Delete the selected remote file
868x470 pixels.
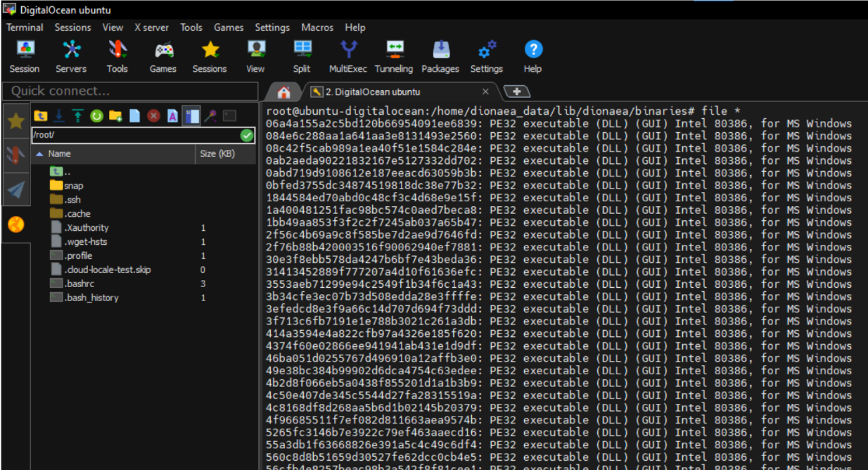coord(153,116)
